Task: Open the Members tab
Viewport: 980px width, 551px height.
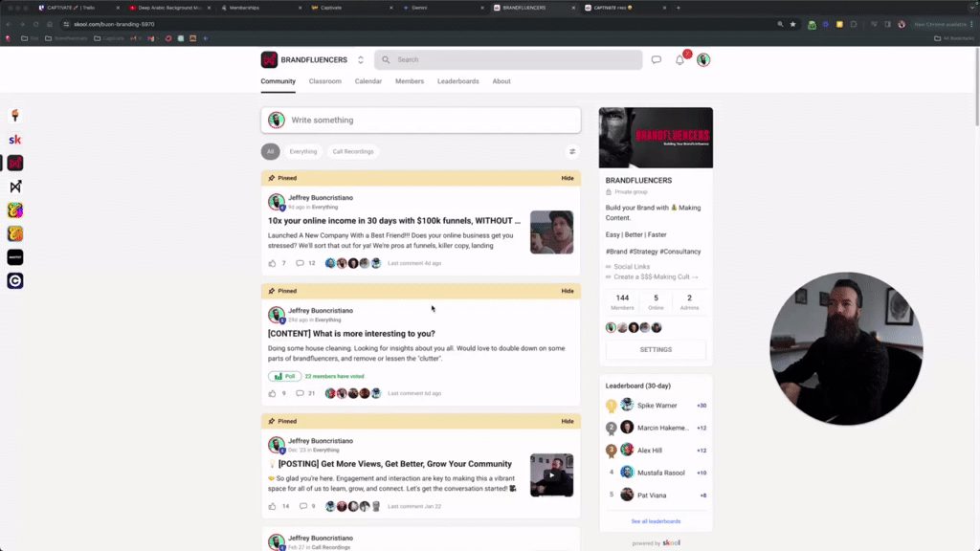Action: (410, 81)
